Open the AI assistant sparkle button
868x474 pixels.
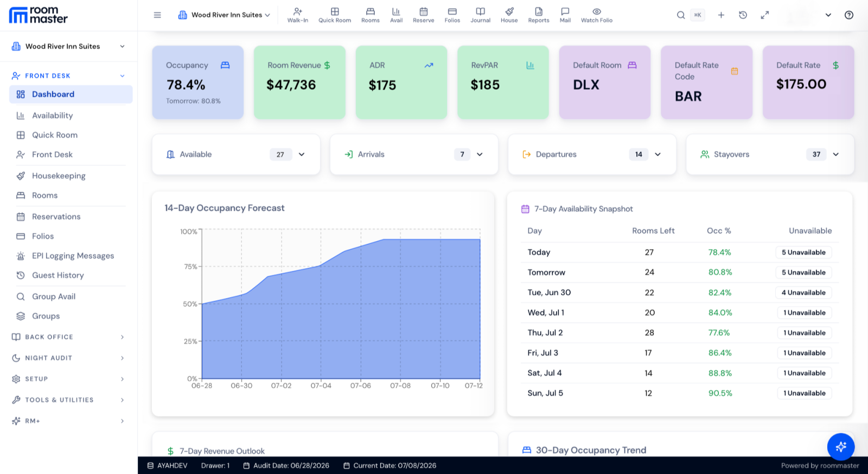(x=840, y=446)
